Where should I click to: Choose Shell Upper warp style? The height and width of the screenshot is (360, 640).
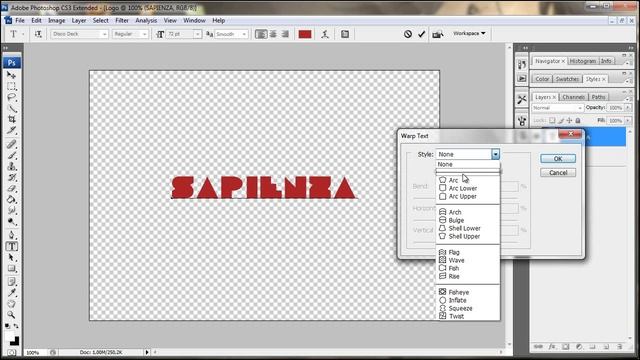[x=468, y=236]
